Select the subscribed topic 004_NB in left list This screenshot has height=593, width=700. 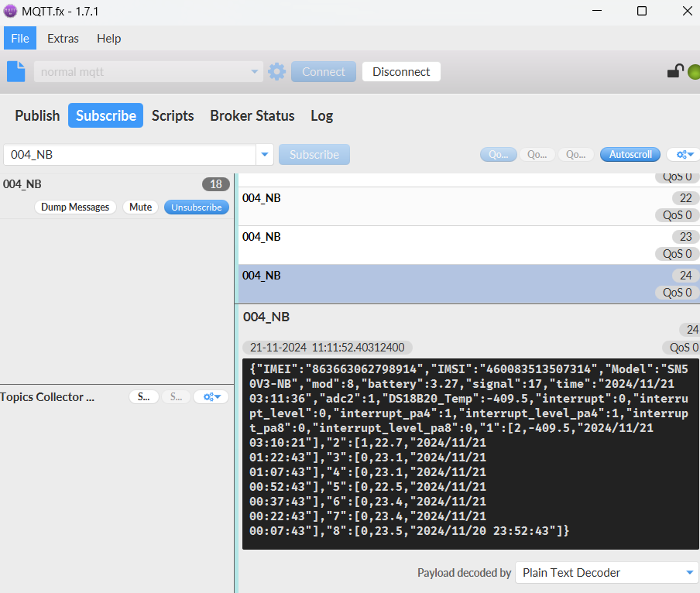coord(22,183)
